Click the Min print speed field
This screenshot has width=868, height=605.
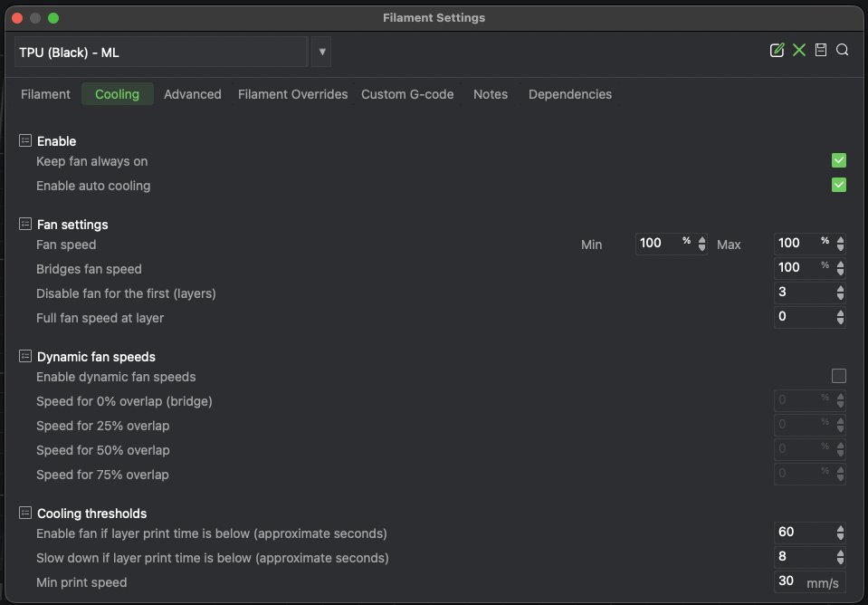click(x=809, y=581)
